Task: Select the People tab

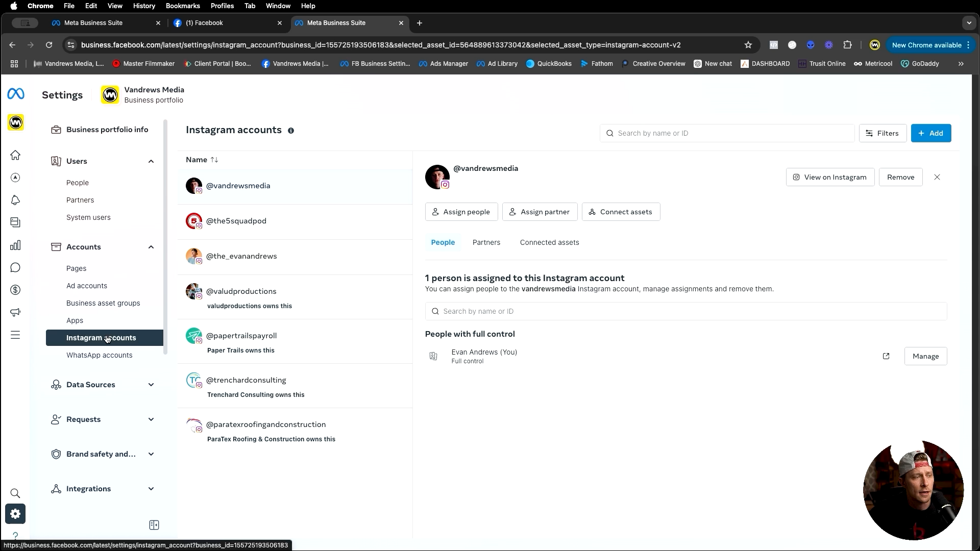Action: (443, 242)
